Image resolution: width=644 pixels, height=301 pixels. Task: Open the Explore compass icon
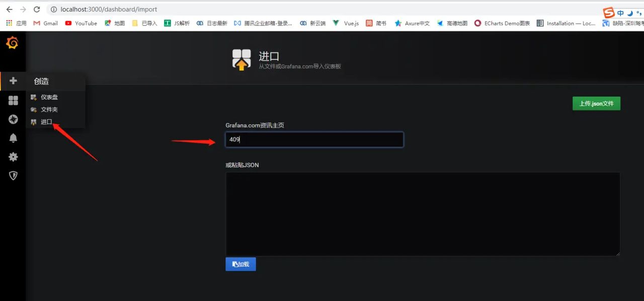click(x=13, y=119)
